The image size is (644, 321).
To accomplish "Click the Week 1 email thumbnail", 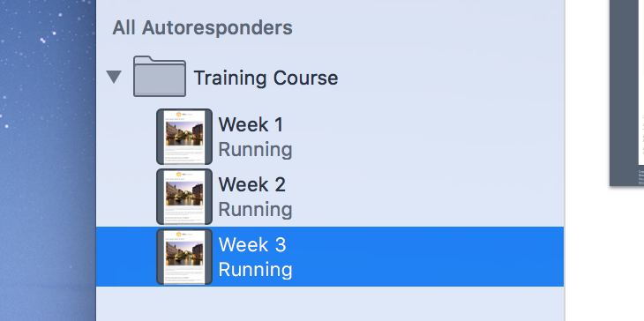I will (x=184, y=137).
